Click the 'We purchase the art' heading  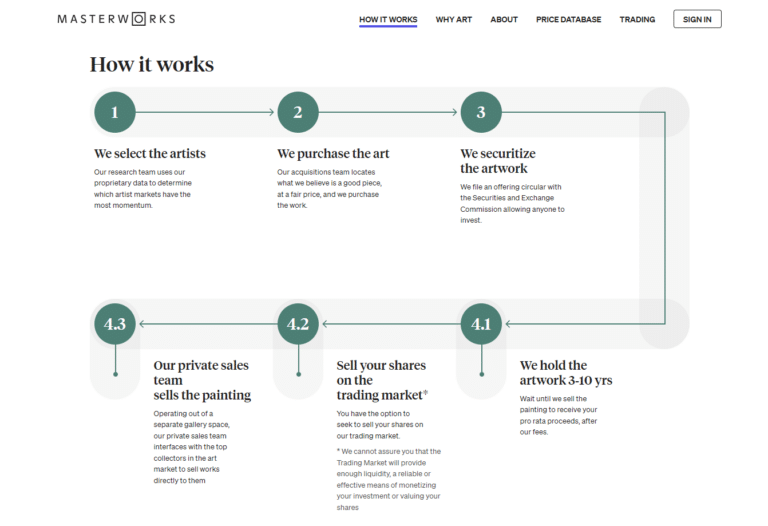tap(333, 154)
